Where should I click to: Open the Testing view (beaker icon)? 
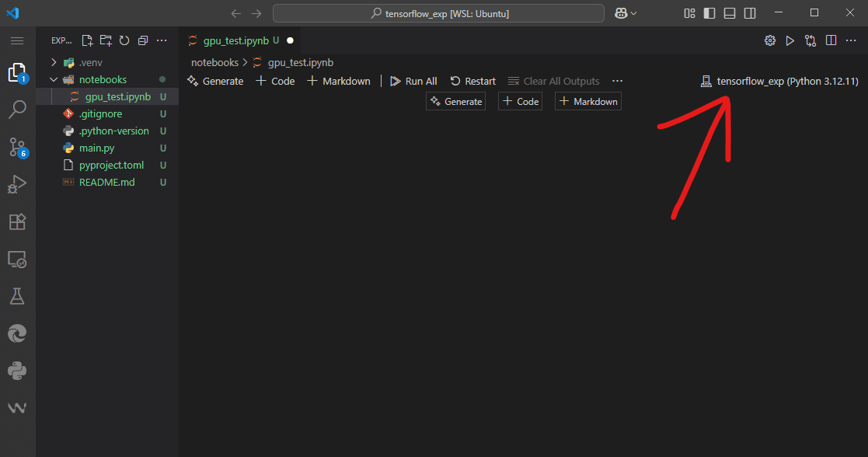17,296
